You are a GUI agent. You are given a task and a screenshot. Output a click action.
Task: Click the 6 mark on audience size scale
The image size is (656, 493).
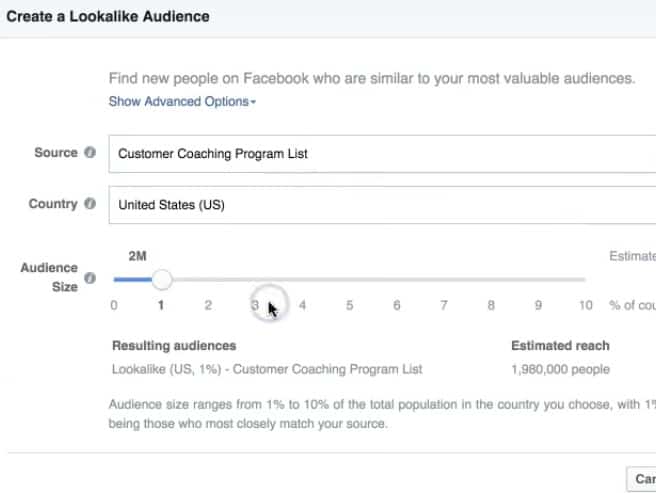(397, 305)
